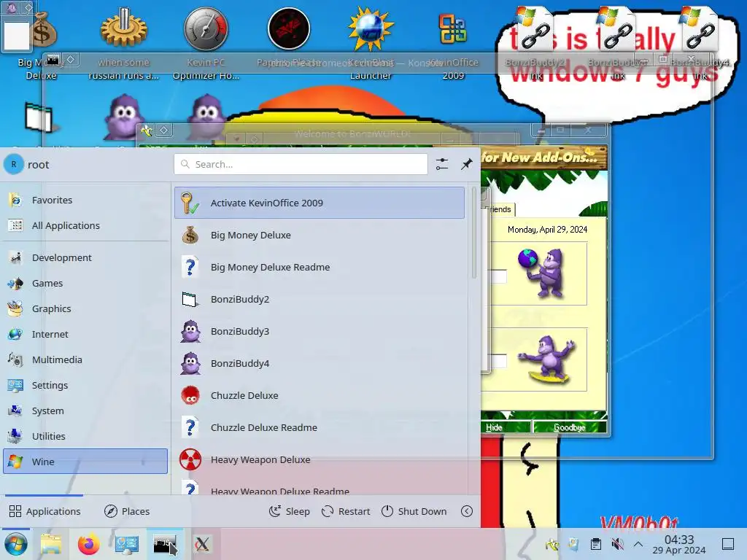Open KevinOffice 2009 desktop icon
Image resolution: width=747 pixels, height=560 pixels.
[x=453, y=43]
